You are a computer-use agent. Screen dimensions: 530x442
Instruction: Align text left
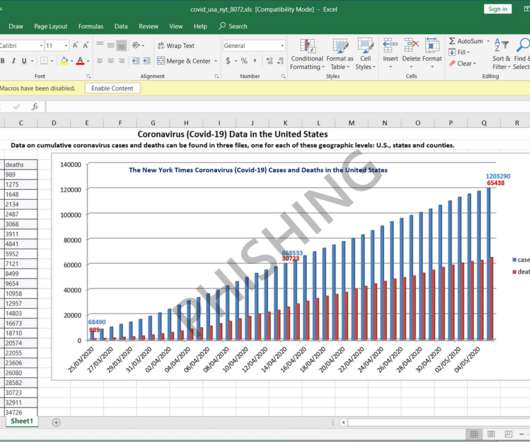point(100,61)
